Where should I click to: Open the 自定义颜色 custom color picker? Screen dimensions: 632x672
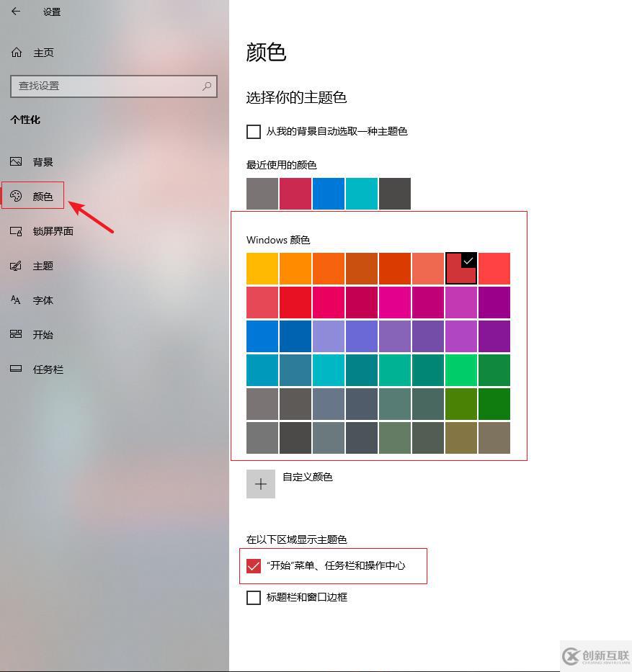tap(260, 483)
